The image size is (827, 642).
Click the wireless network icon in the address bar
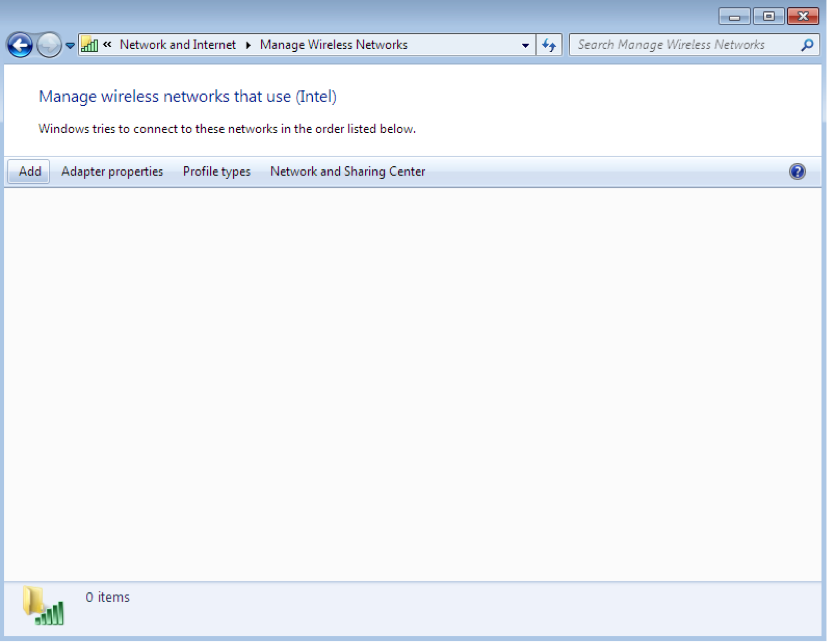[x=90, y=44]
